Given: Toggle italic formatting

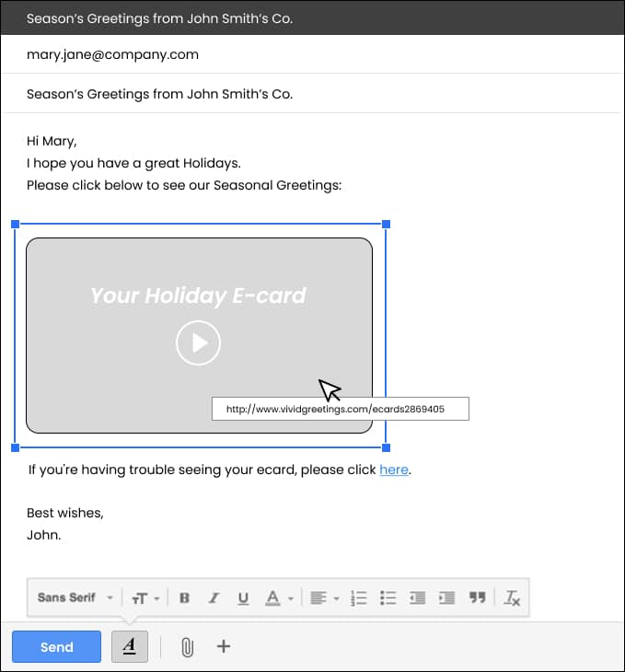Looking at the screenshot, I should pos(214,598).
